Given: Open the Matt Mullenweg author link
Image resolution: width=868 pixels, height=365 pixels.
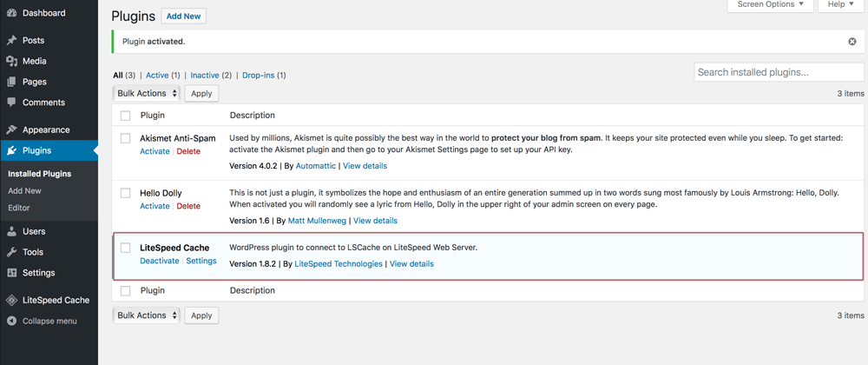Looking at the screenshot, I should coord(317,221).
